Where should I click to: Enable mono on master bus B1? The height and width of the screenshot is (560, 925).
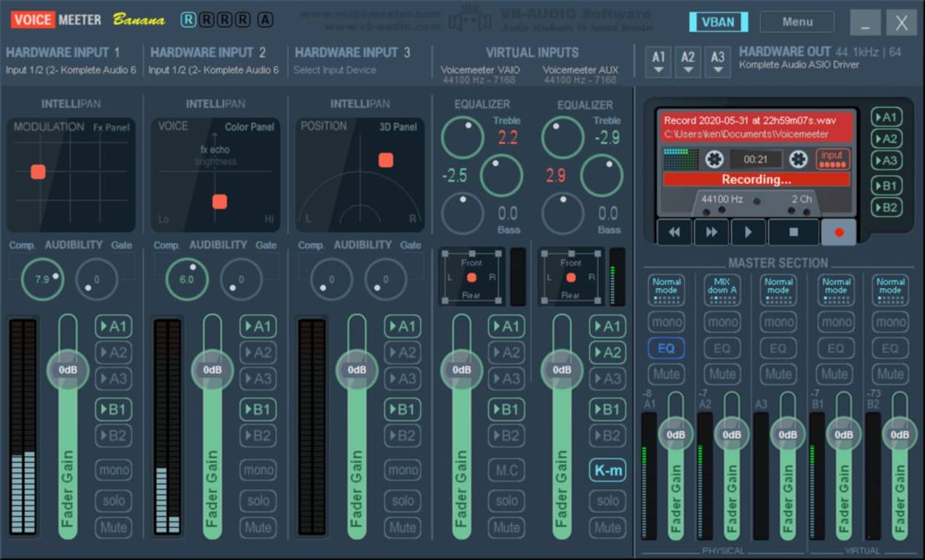pos(835,322)
